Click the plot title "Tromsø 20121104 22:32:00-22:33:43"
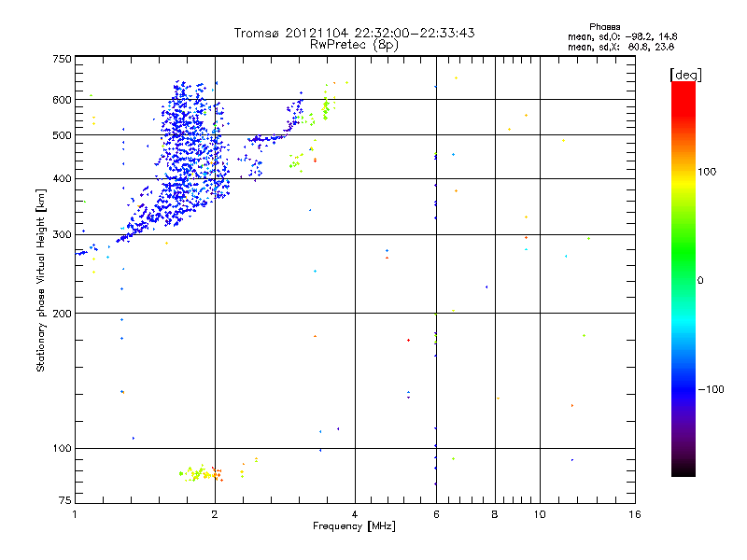This screenshot has height=560, width=747. [x=354, y=33]
